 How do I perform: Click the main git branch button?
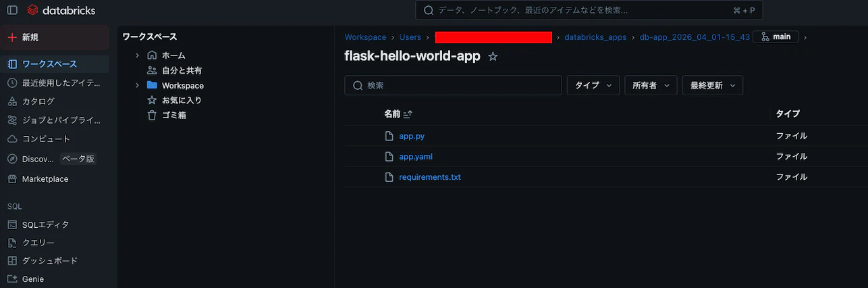tap(776, 37)
